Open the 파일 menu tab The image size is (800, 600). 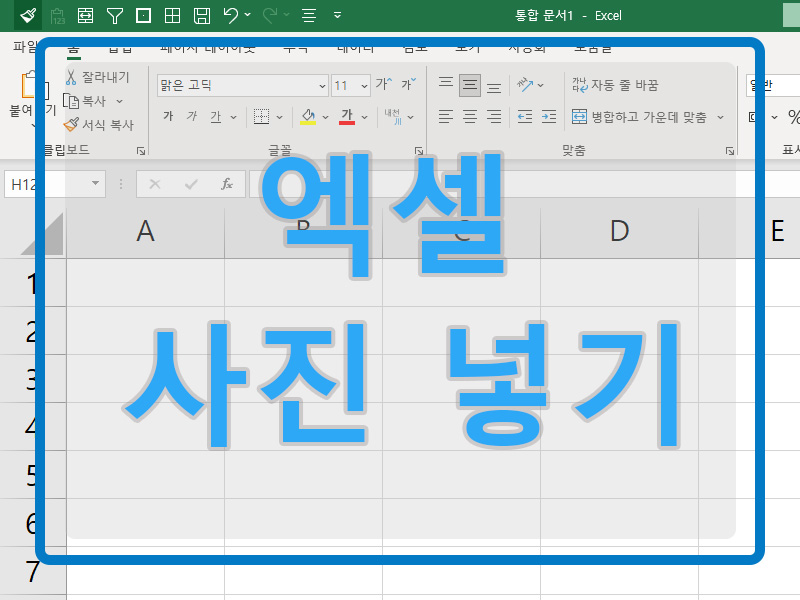tap(25, 47)
